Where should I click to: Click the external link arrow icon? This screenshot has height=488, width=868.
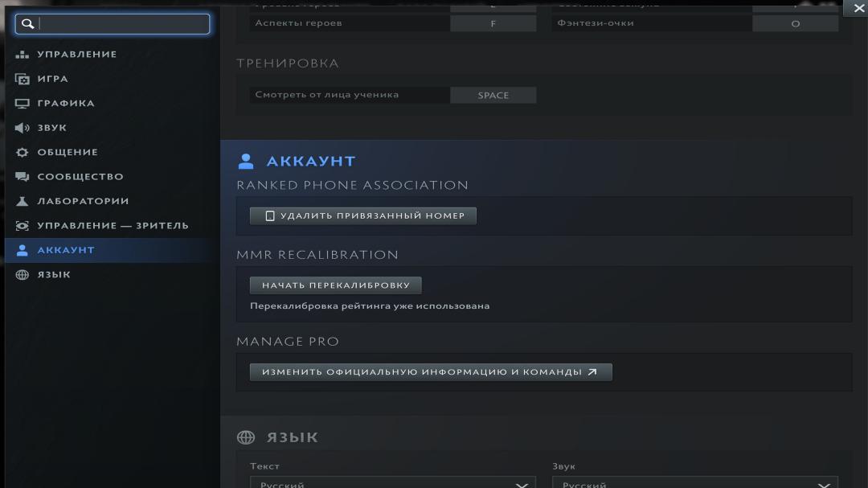[592, 371]
